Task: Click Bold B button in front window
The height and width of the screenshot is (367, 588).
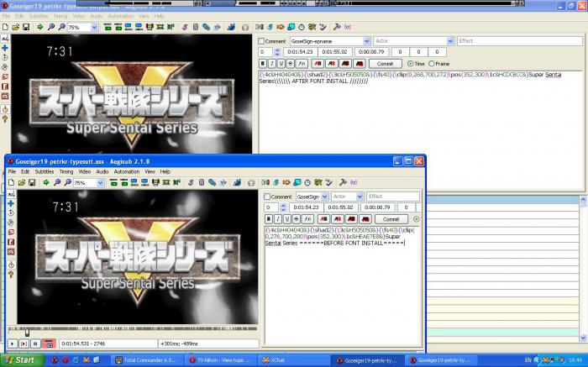Action: pos(269,219)
